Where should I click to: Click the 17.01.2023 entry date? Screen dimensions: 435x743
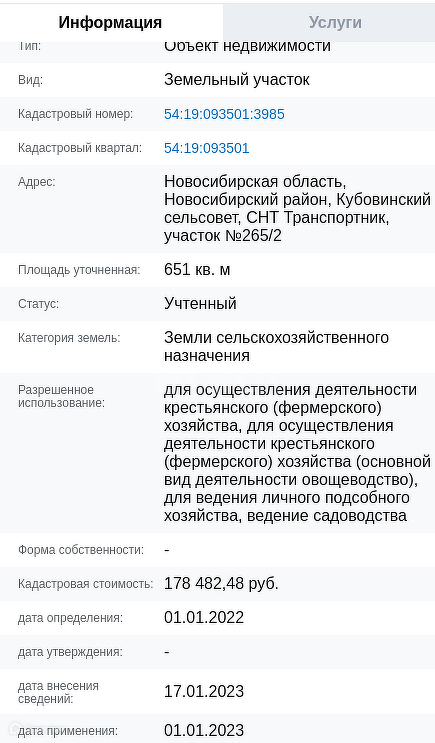tap(204, 692)
